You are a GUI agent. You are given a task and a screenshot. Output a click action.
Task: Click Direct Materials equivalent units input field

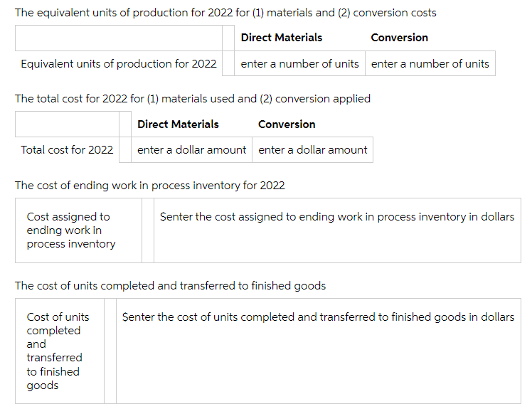[299, 63]
